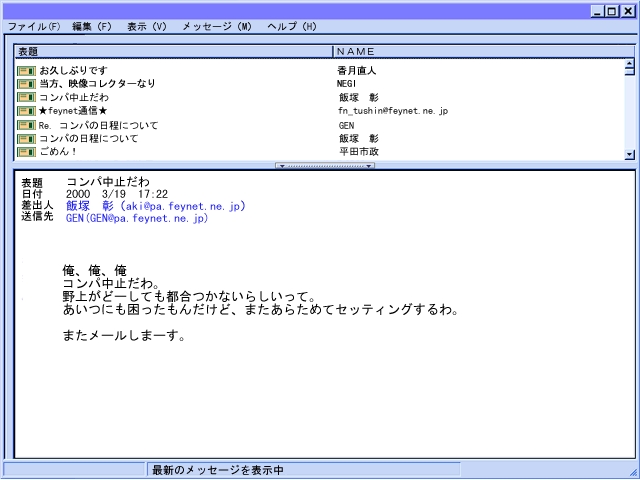Image resolution: width=640 pixels, height=480 pixels.
Task: Click the date 2000 3/19 17:22
Action: click(x=117, y=194)
